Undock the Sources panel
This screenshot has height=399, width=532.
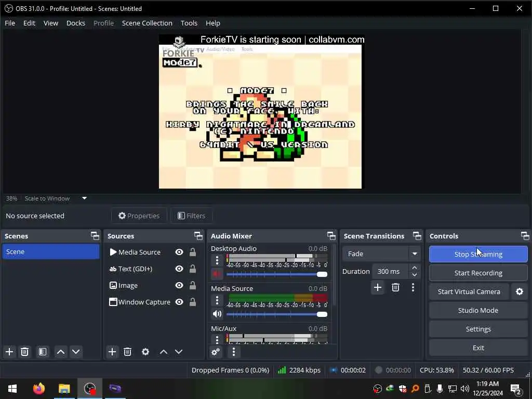[198, 236]
